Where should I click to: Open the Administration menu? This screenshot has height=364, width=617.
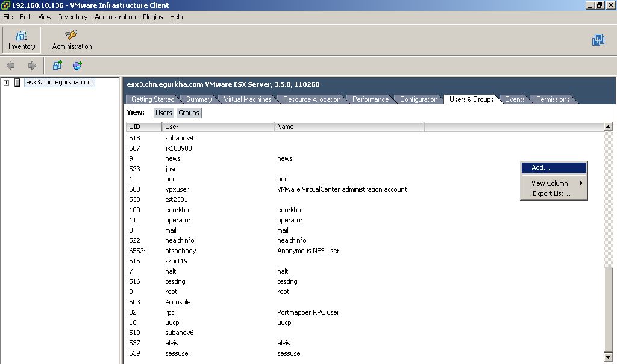coord(115,17)
